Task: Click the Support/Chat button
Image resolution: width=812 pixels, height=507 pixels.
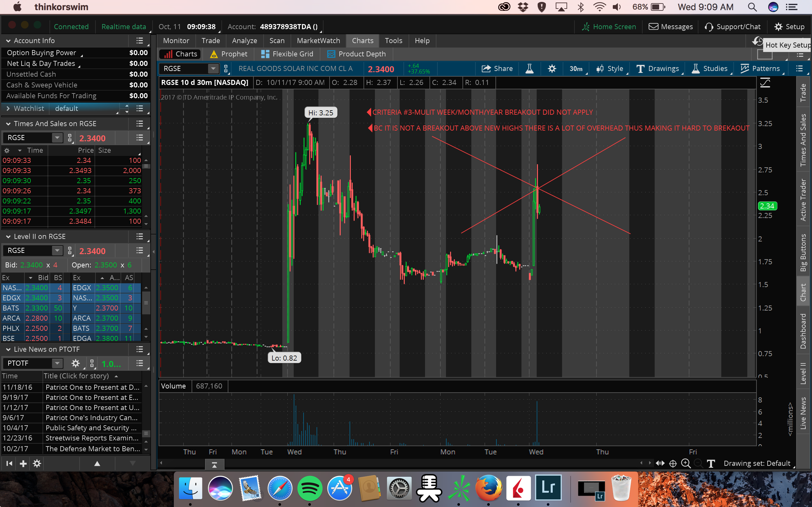Action: click(x=732, y=27)
